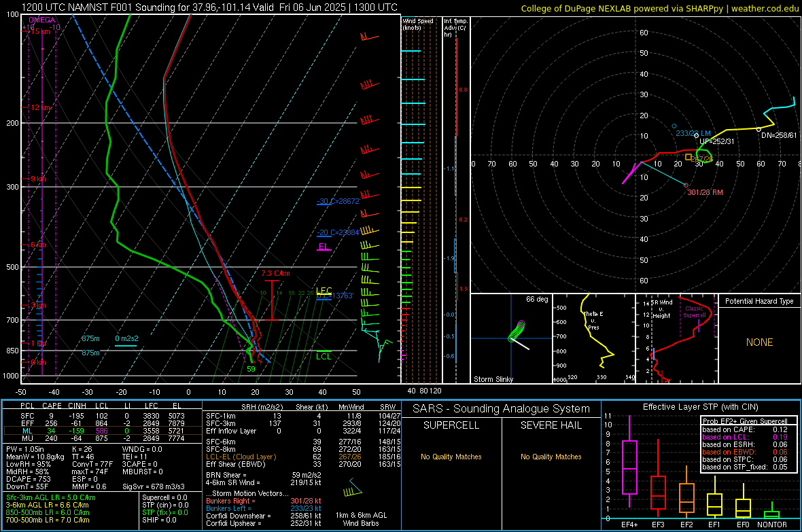The width and height of the screenshot is (802, 532).
Task: Click the blue 'Bunkers Left =' line
Action: point(264,508)
